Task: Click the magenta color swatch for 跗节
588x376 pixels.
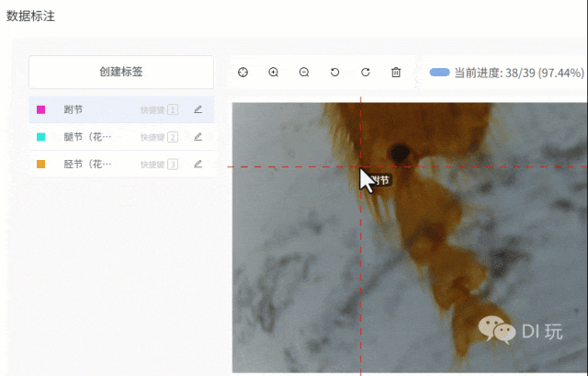Action: pos(40,109)
